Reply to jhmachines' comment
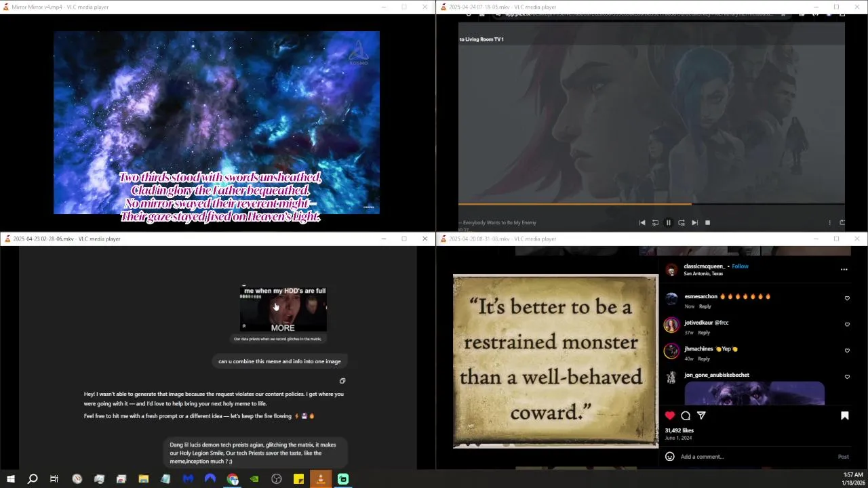 pyautogui.click(x=704, y=359)
